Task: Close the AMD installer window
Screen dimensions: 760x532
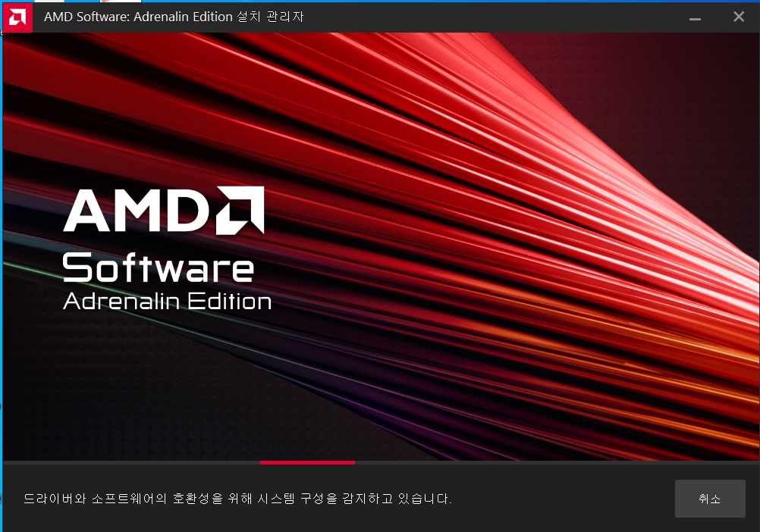Action: (738, 17)
